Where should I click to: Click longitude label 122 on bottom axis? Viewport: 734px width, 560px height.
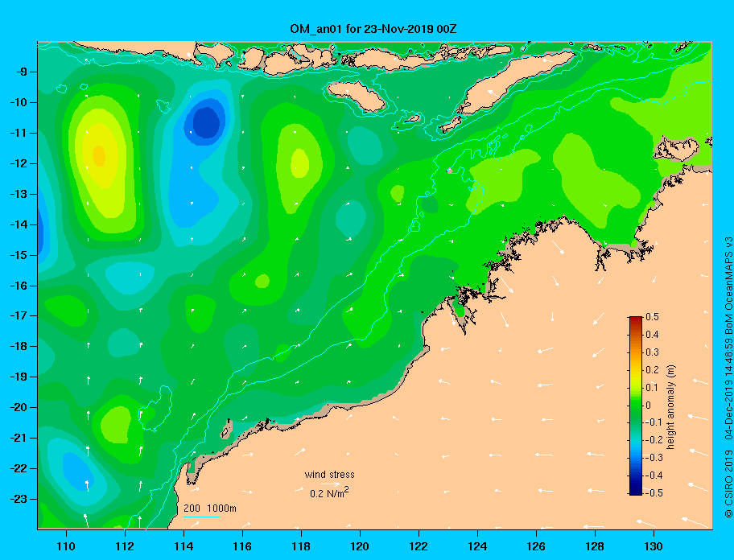[419, 546]
